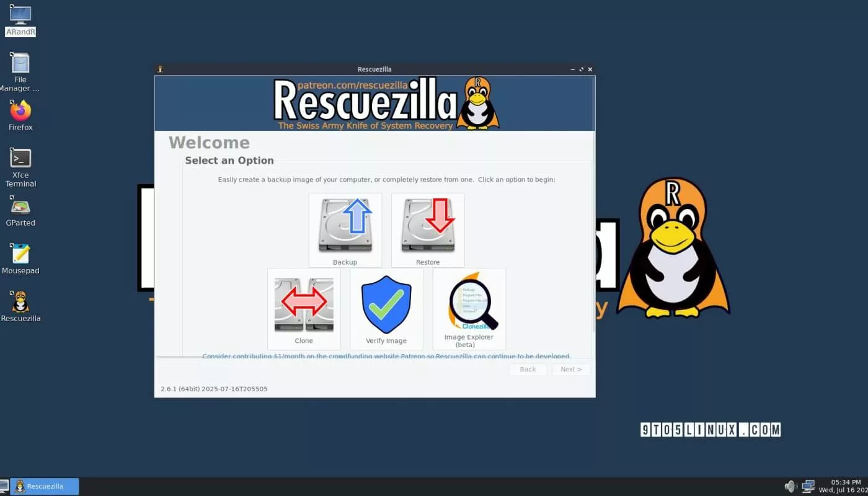Image resolution: width=868 pixels, height=496 pixels.
Task: Click the show desktop icon in taskbar
Action: pos(4,487)
